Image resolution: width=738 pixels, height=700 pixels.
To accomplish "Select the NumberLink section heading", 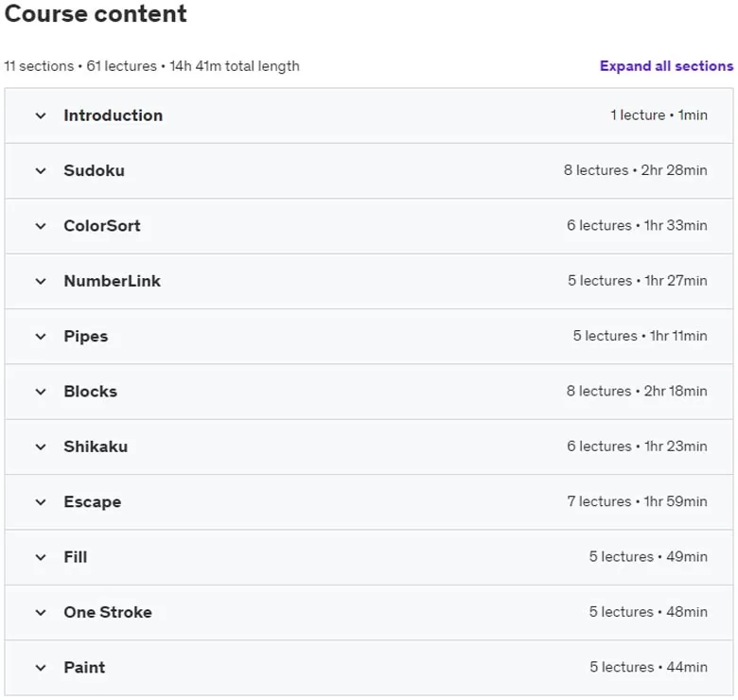I will pos(112,281).
